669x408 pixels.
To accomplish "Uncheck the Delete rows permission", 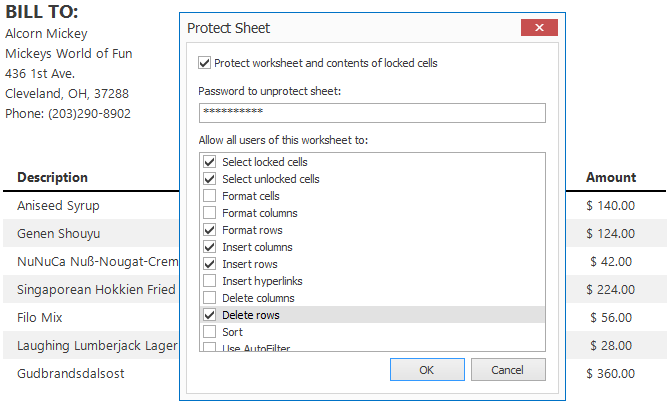I will pos(209,315).
